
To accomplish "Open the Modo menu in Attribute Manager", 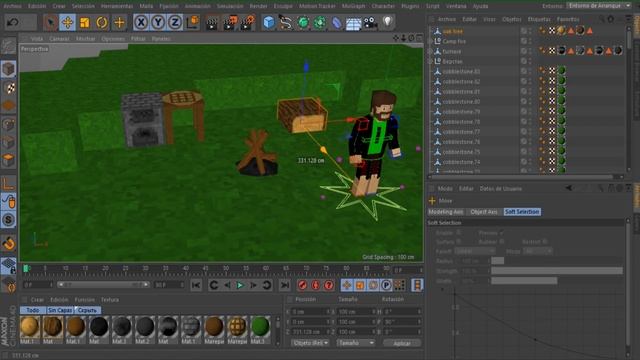I will click(445, 189).
